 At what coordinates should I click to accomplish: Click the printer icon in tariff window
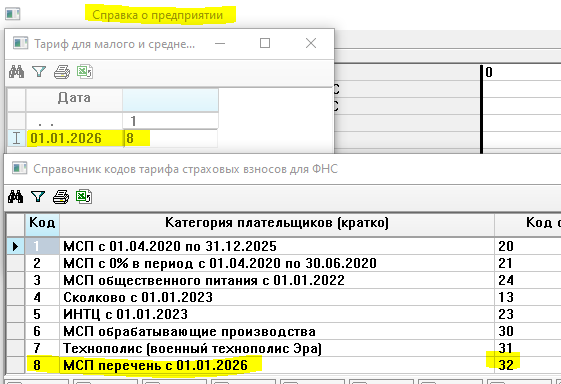62,72
